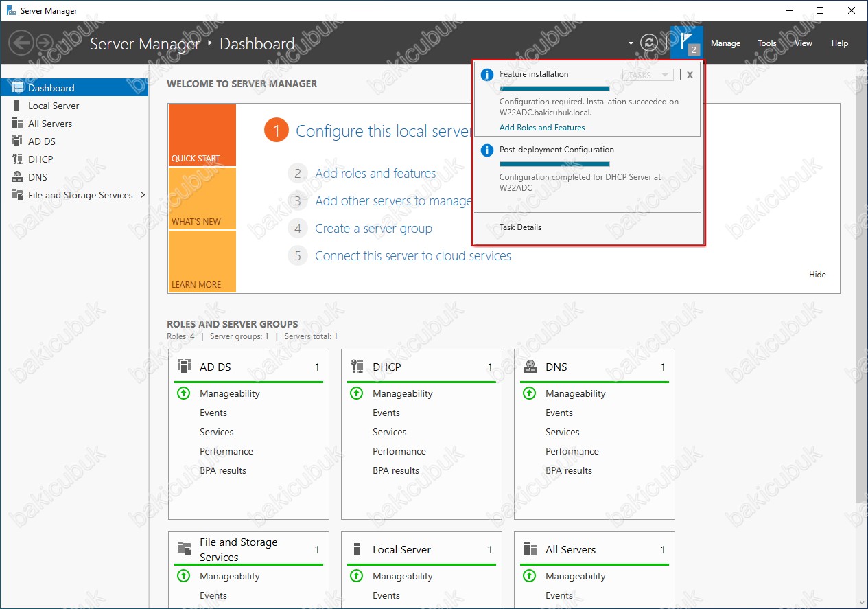Click Create a server group link
Viewport: 868px width, 609px height.
pyautogui.click(x=373, y=229)
